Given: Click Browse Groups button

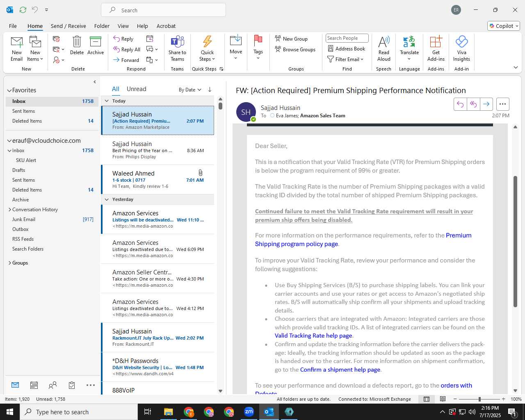Looking at the screenshot, I should [295, 49].
